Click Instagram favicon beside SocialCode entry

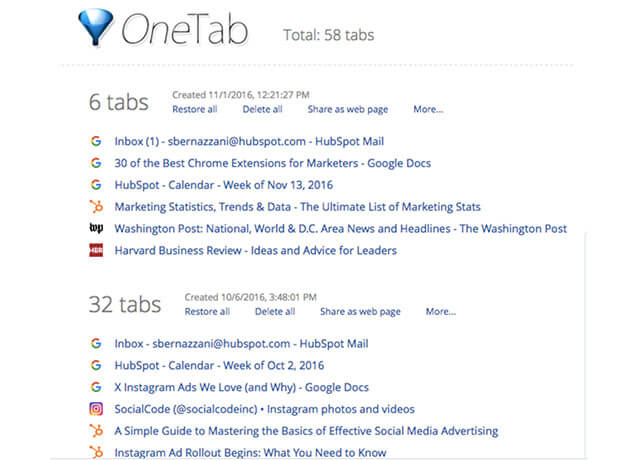click(96, 409)
